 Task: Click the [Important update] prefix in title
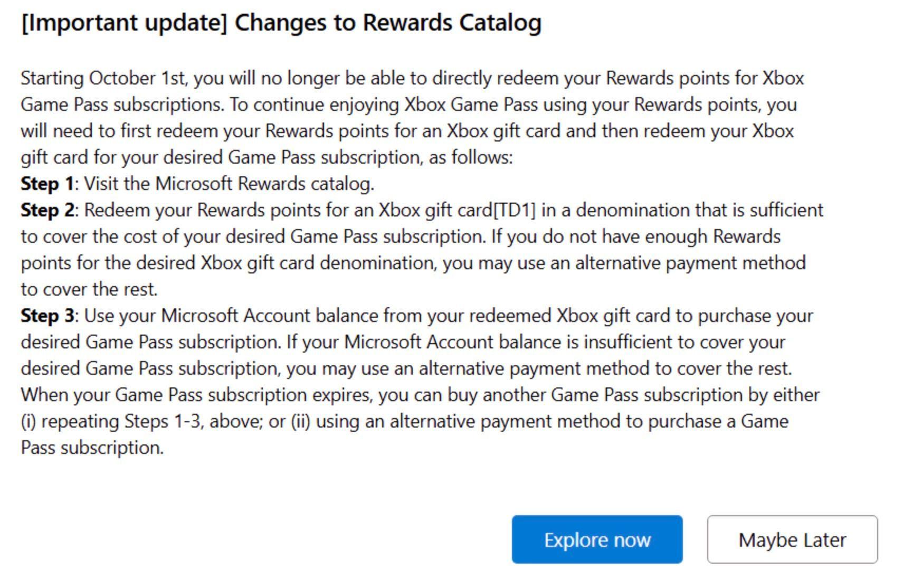[x=124, y=23]
